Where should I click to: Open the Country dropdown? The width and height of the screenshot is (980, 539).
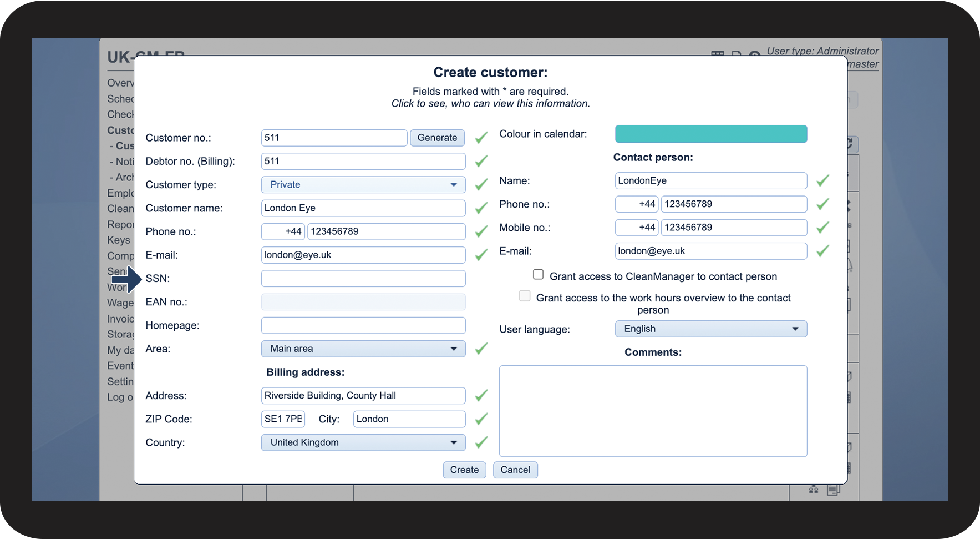tap(363, 442)
